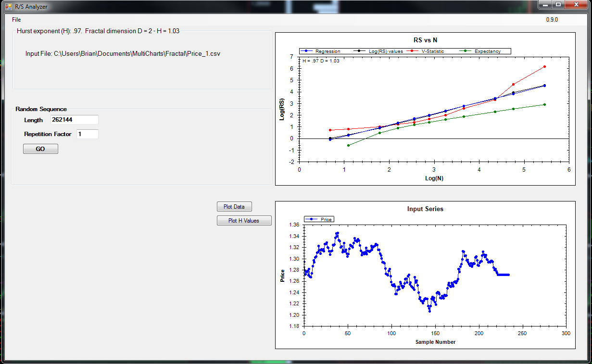Open the File menu

coord(17,20)
